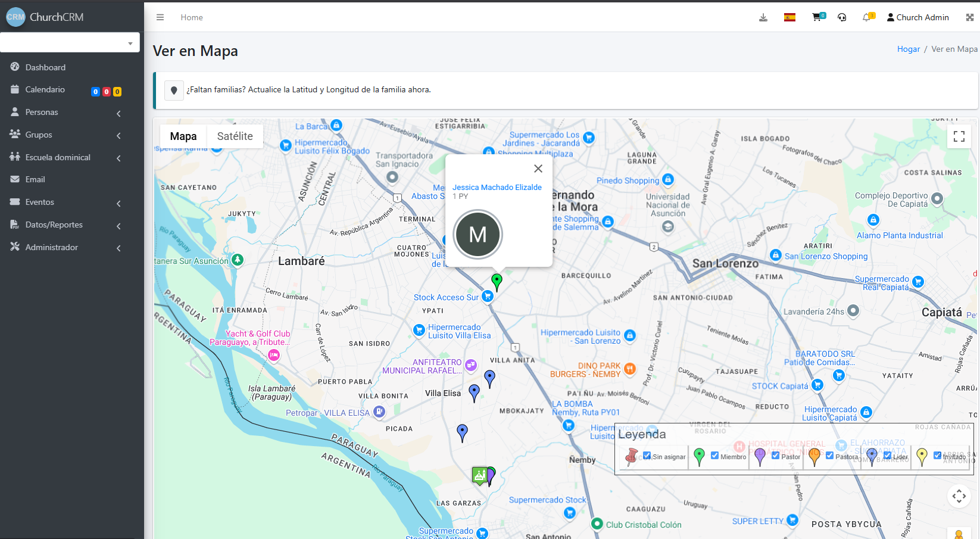This screenshot has height=539, width=980.
Task: Click DINO PARK BURGERS restaurant marker
Action: pos(630,369)
